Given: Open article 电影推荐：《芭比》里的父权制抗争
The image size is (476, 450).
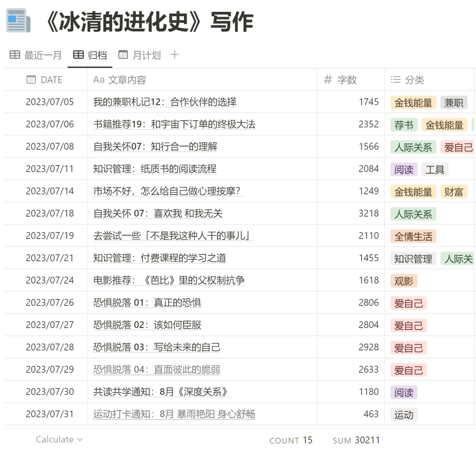Looking at the screenshot, I should [x=169, y=280].
